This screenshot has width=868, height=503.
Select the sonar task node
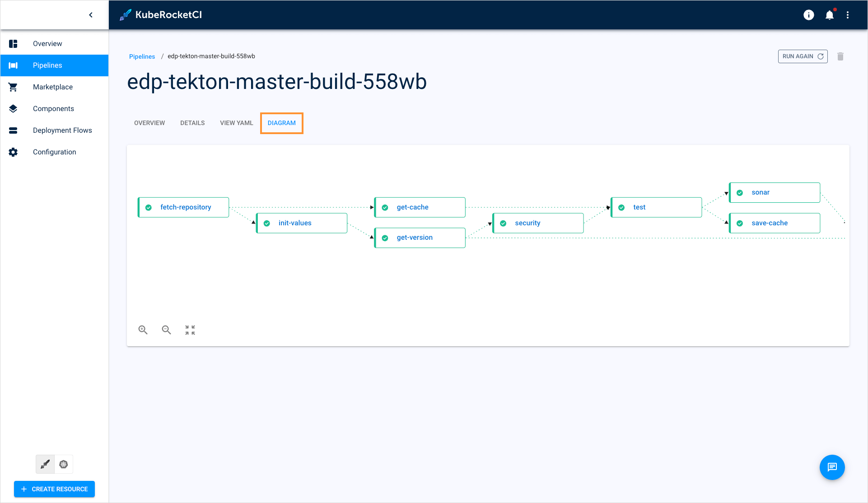[775, 192]
